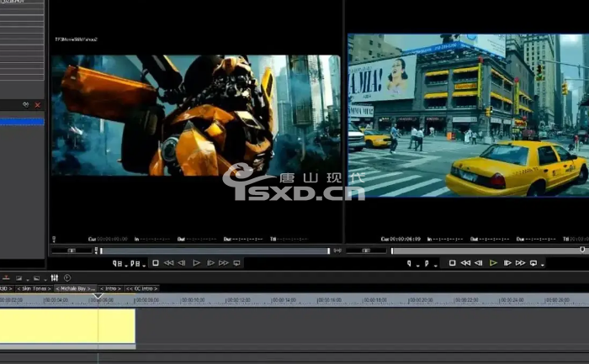Click the red marker icon in timeline toolbar
589x364 pixels.
click(6, 277)
